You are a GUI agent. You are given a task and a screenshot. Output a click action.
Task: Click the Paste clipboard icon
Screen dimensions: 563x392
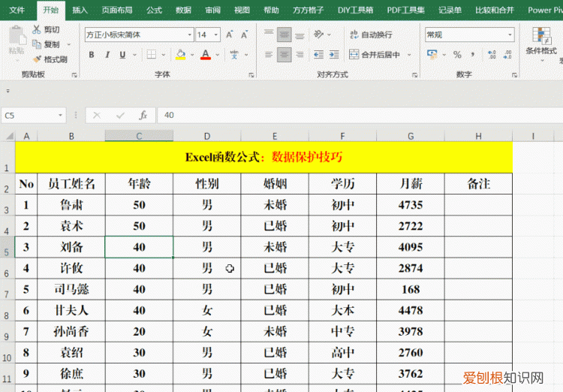[17, 35]
